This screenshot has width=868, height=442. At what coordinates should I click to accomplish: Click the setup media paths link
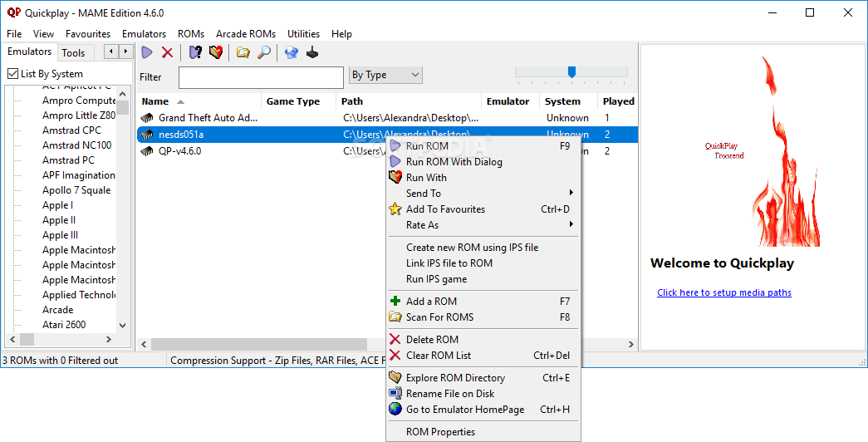coord(724,292)
